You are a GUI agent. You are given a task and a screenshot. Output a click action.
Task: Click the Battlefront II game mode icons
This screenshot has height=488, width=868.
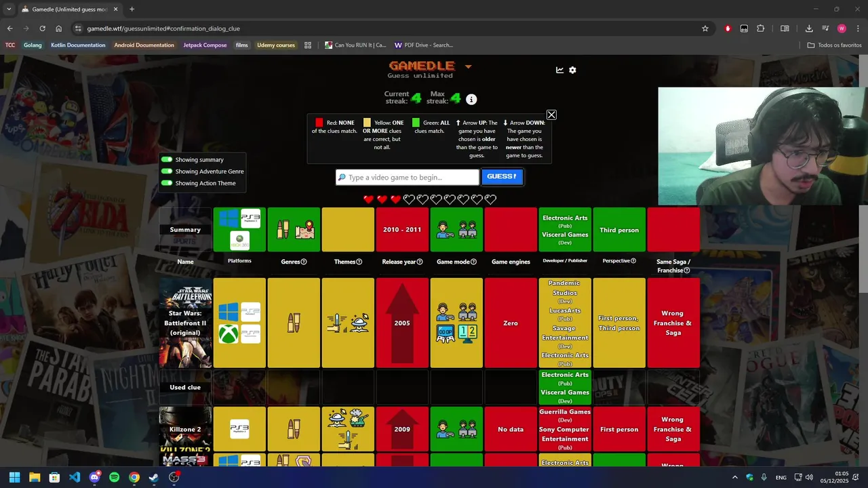(456, 323)
